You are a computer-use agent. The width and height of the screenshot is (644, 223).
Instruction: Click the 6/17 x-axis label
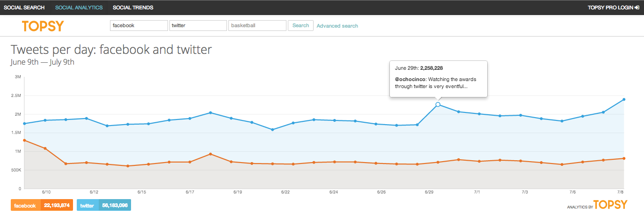pos(190,192)
